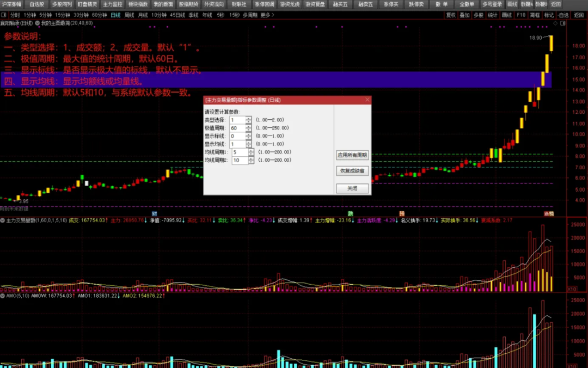Click the 跌 marker on chart axis

coord(350,213)
